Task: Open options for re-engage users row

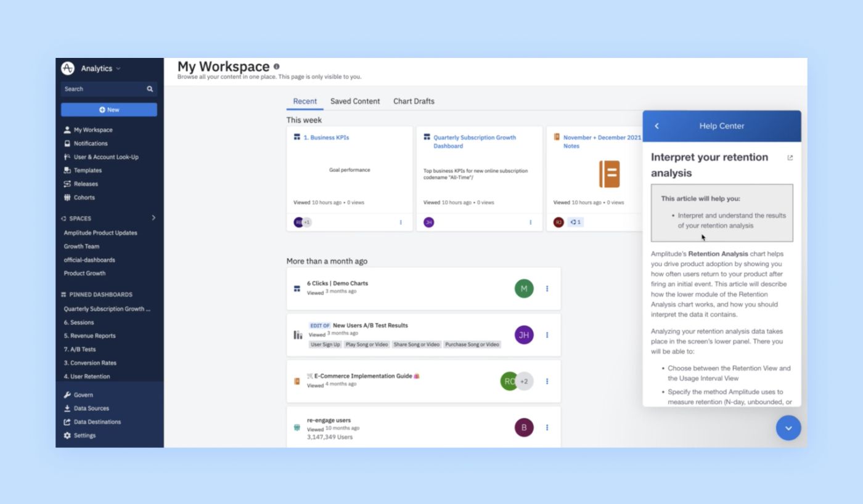Action: 547,428
